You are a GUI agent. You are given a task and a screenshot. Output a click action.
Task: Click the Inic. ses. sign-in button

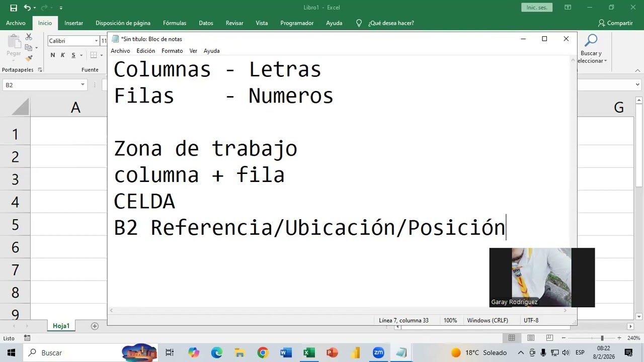[537, 8]
